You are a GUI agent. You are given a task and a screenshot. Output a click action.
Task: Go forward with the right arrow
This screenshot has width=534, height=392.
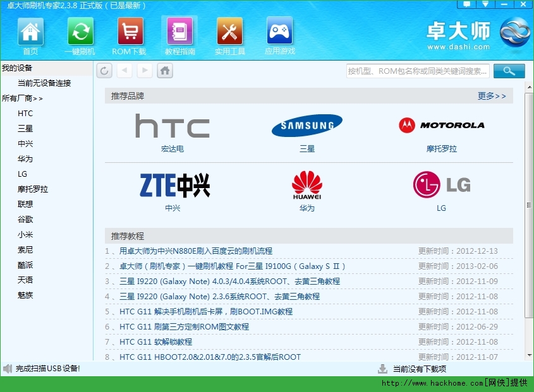(x=145, y=71)
